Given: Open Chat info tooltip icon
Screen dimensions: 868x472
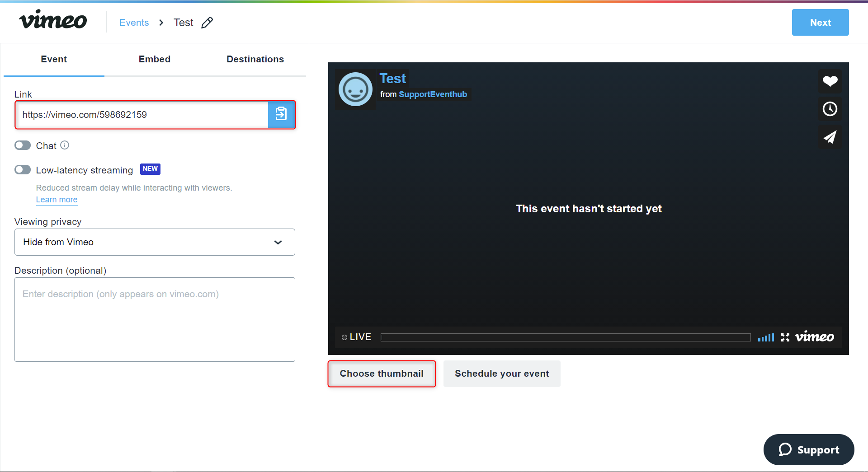Looking at the screenshot, I should coord(65,145).
